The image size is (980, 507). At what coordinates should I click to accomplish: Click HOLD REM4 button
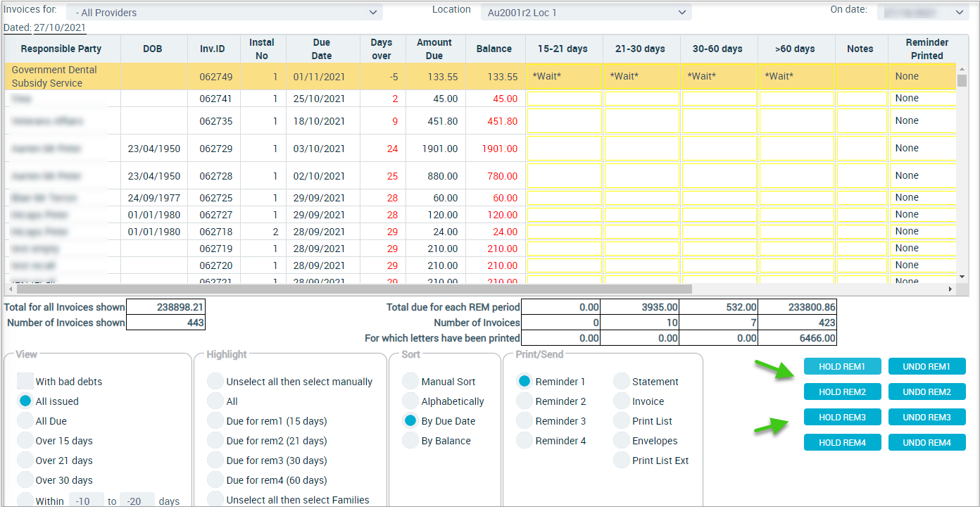pyautogui.click(x=842, y=442)
